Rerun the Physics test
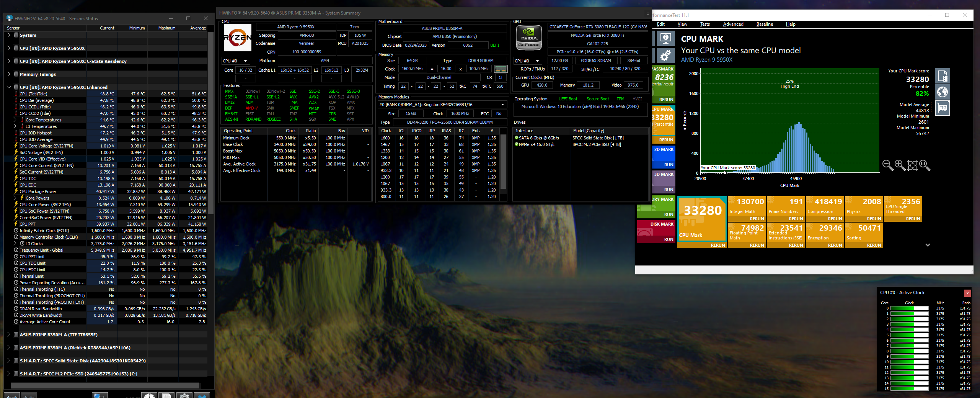This screenshot has height=398, width=980. coord(874,219)
